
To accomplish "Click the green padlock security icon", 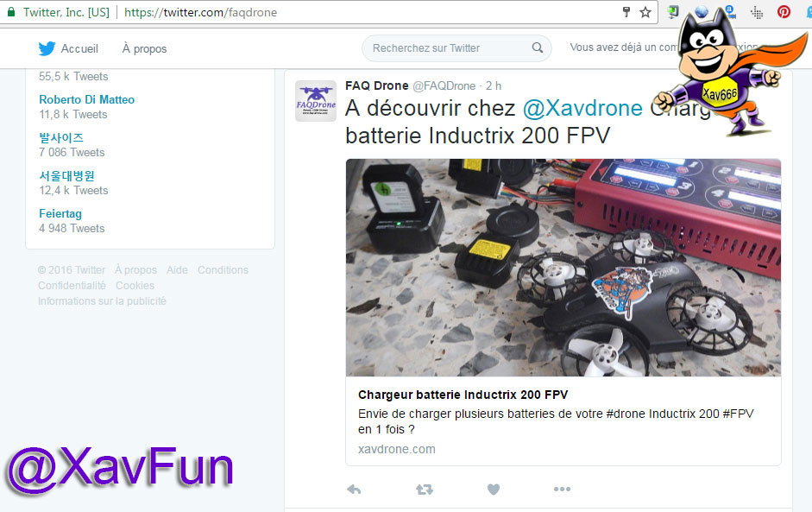I will click(x=11, y=12).
